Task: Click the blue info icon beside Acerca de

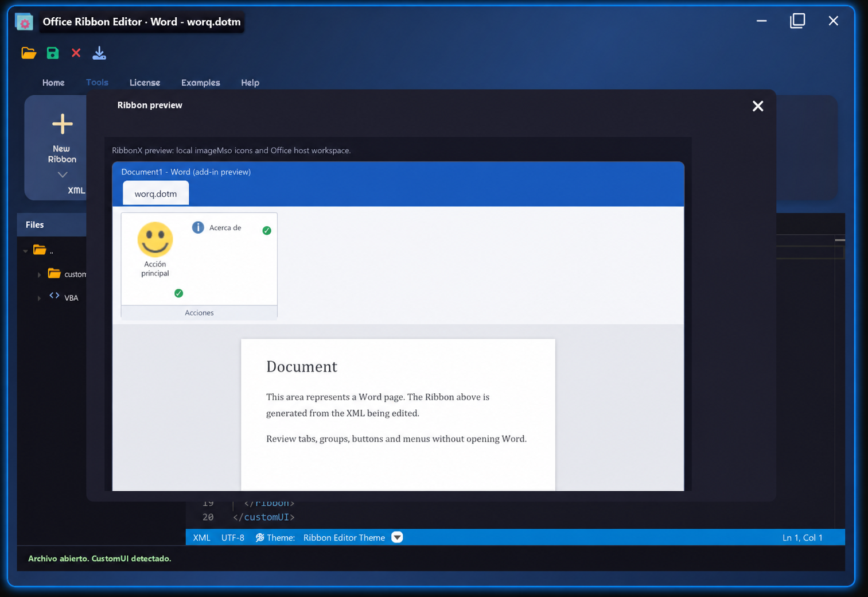Action: [x=198, y=227]
